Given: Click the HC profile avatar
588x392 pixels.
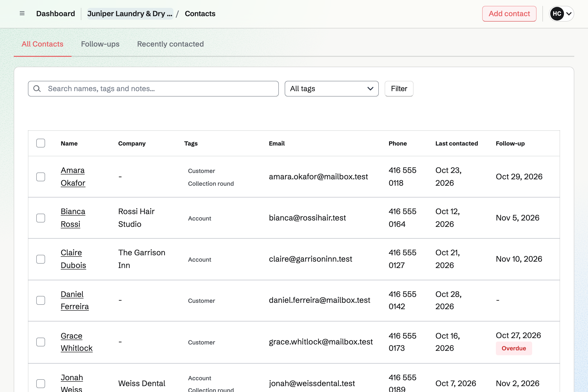Looking at the screenshot, I should [556, 13].
